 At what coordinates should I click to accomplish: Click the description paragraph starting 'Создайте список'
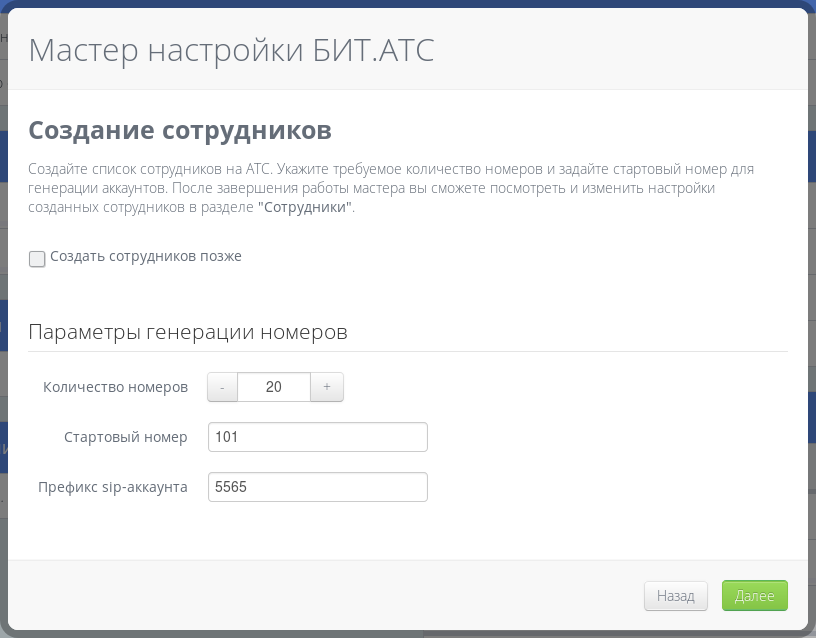(390, 169)
